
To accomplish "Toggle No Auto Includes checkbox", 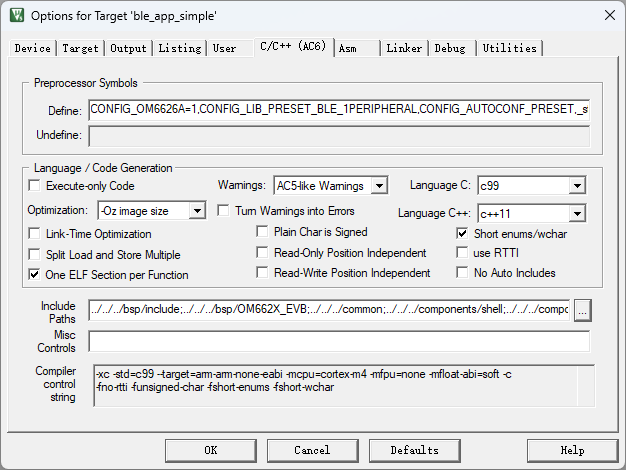I will (462, 273).
